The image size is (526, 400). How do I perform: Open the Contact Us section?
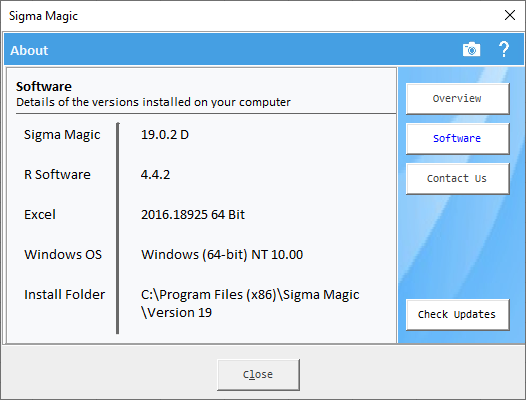pyautogui.click(x=458, y=179)
